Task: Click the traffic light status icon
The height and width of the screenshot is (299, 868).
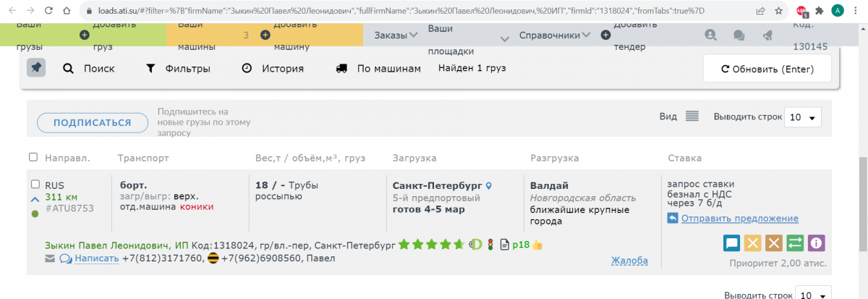Action: point(490,245)
